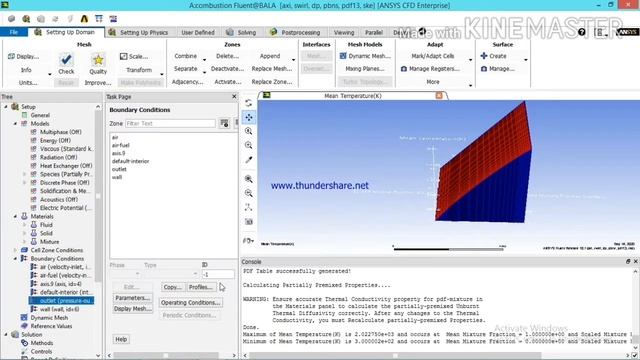640x360 pixels.
Task: Open the Transform dropdown arrow
Action: coord(162,74)
